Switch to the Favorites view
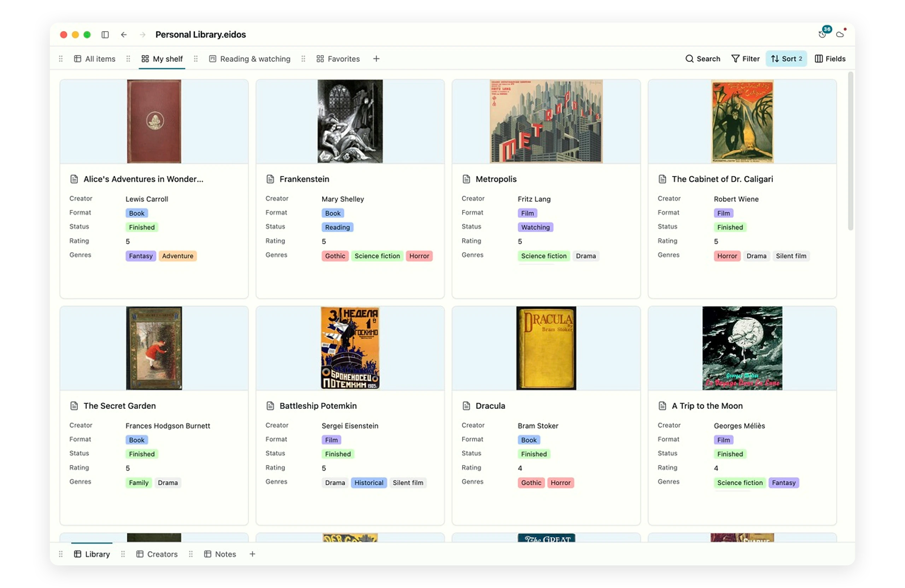The height and width of the screenshot is (588, 905). point(338,59)
